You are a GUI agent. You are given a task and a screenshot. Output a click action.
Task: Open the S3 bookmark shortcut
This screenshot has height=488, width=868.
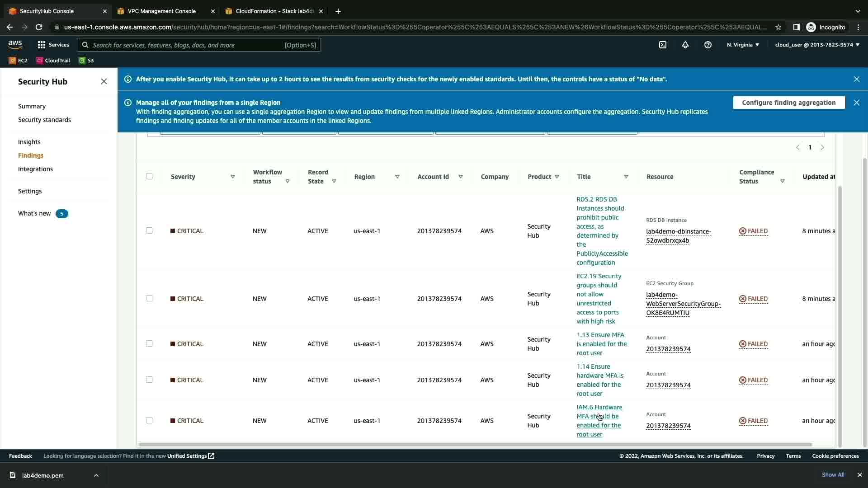(86, 61)
